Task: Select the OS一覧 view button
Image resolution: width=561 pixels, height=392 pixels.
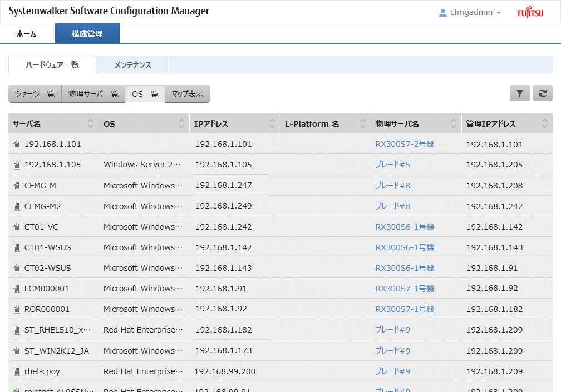Action: [x=145, y=93]
